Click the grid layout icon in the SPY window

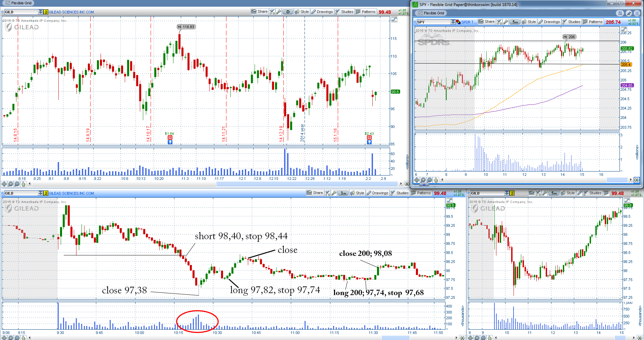point(620,13)
